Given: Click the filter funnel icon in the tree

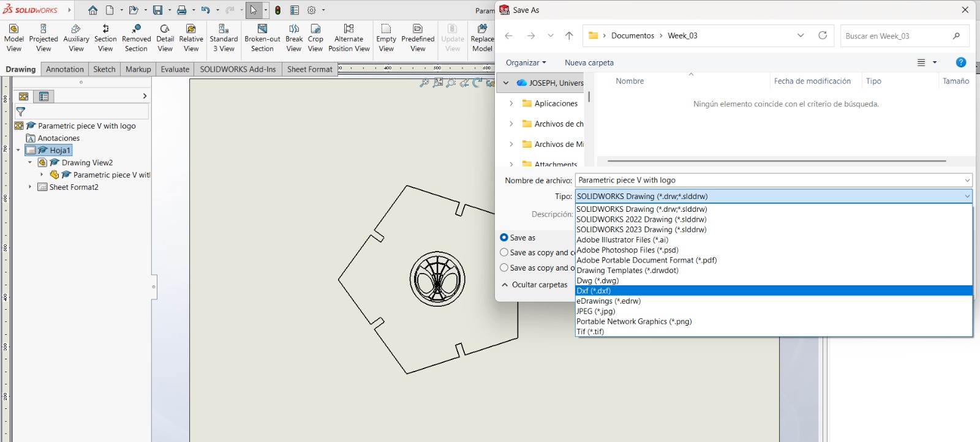Looking at the screenshot, I should pos(21,111).
